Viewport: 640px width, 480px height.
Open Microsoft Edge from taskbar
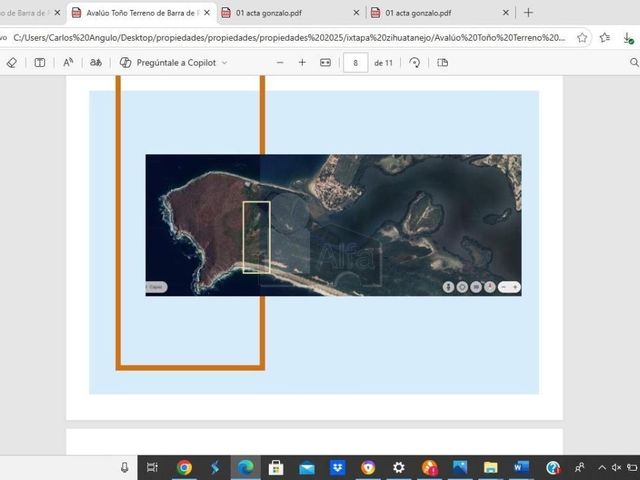pyautogui.click(x=245, y=467)
